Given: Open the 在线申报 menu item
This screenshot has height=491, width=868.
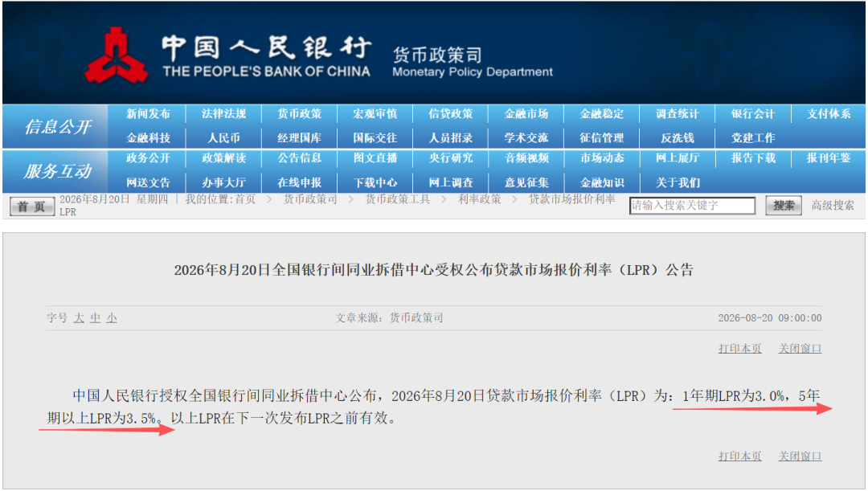Looking at the screenshot, I should coord(300,182).
